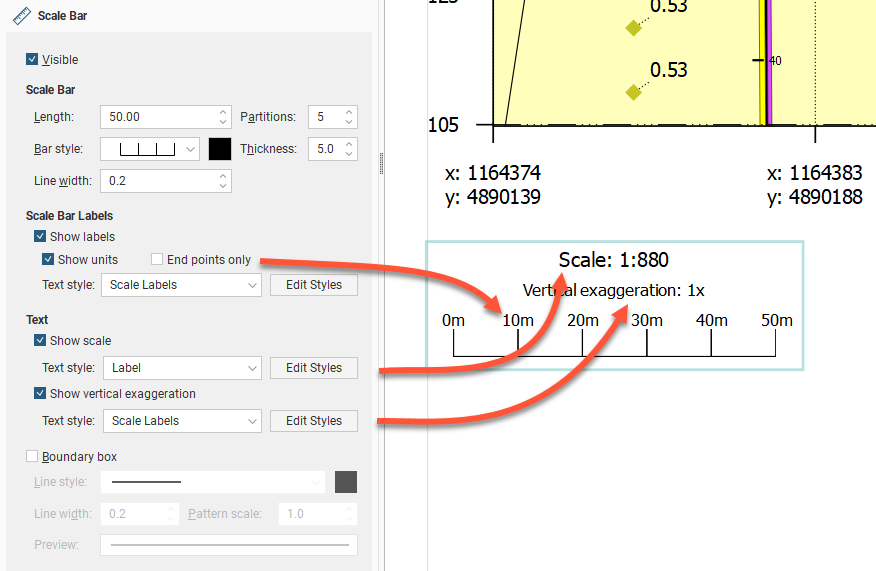The image size is (876, 571).
Task: Open the black bar color swatch
Action: 220,149
